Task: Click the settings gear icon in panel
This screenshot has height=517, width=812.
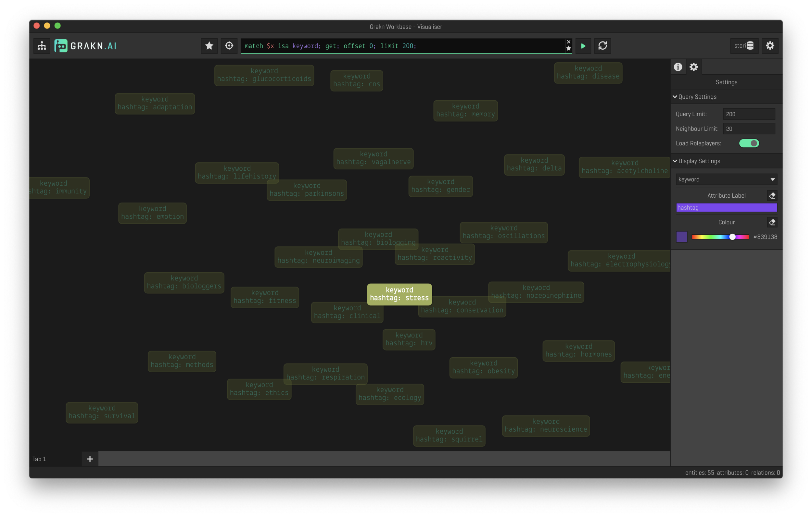Action: tap(693, 66)
